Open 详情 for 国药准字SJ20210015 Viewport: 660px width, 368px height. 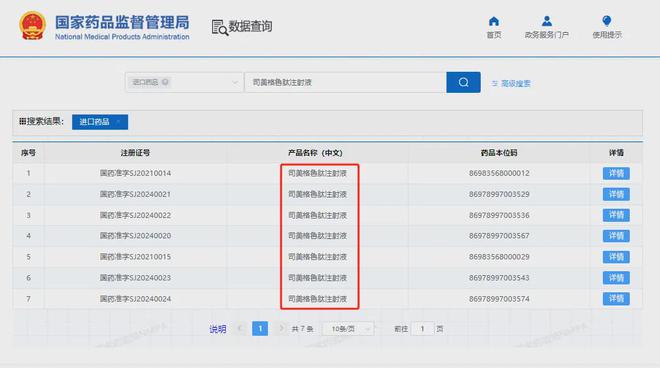tap(616, 257)
